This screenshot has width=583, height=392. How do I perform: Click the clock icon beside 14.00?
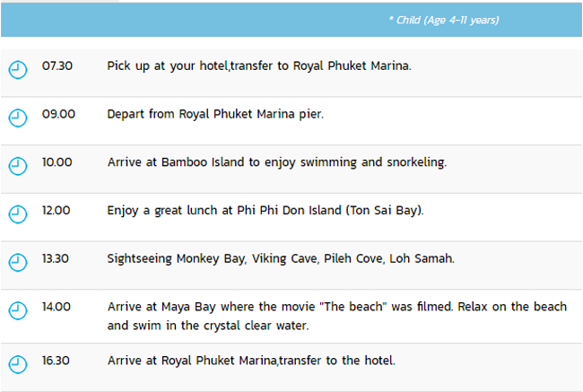(17, 310)
